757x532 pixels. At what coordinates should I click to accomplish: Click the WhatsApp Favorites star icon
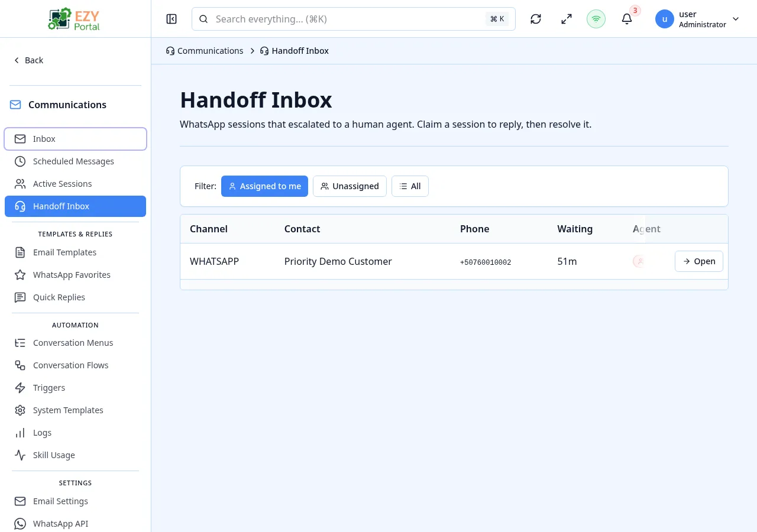(20, 275)
